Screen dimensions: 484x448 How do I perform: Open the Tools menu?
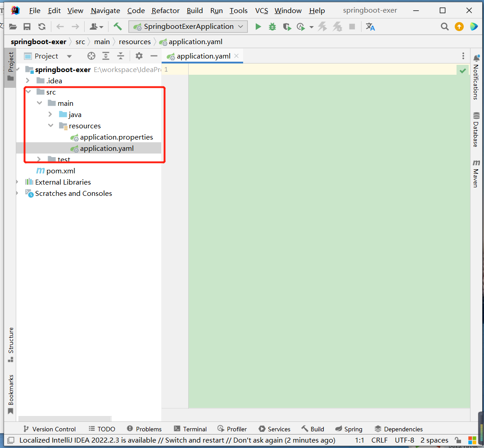point(238,10)
